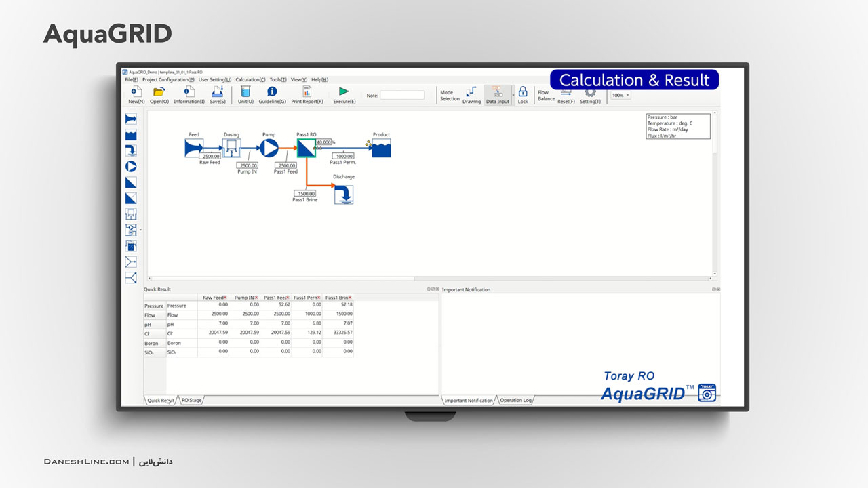Open the Guideline(G) info icon
Viewport: 868px width, 488px height.
[272, 91]
